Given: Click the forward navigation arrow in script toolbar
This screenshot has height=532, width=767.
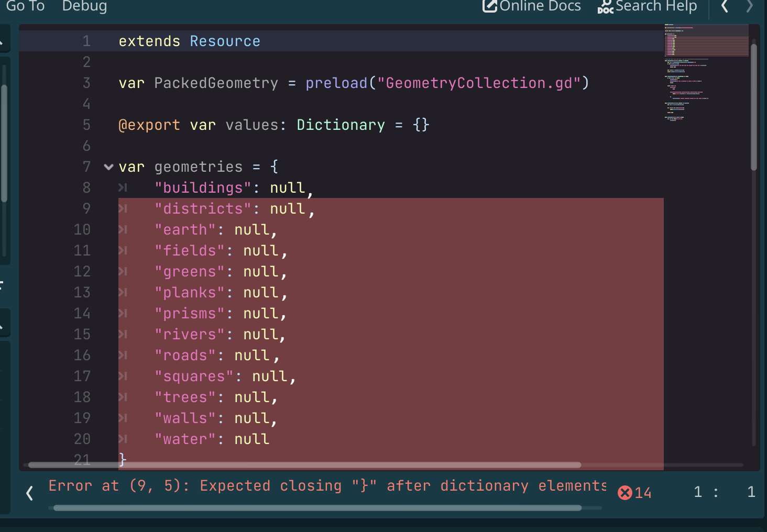Looking at the screenshot, I should [750, 7].
